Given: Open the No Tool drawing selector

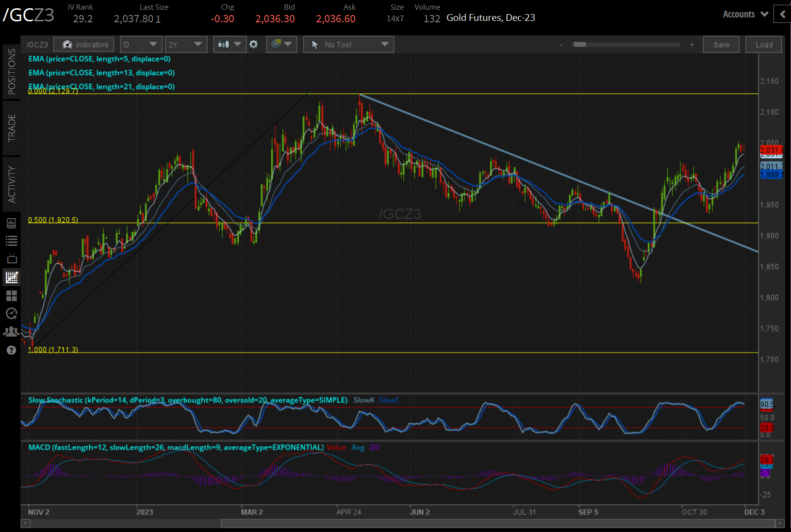Looking at the screenshot, I should [x=348, y=45].
